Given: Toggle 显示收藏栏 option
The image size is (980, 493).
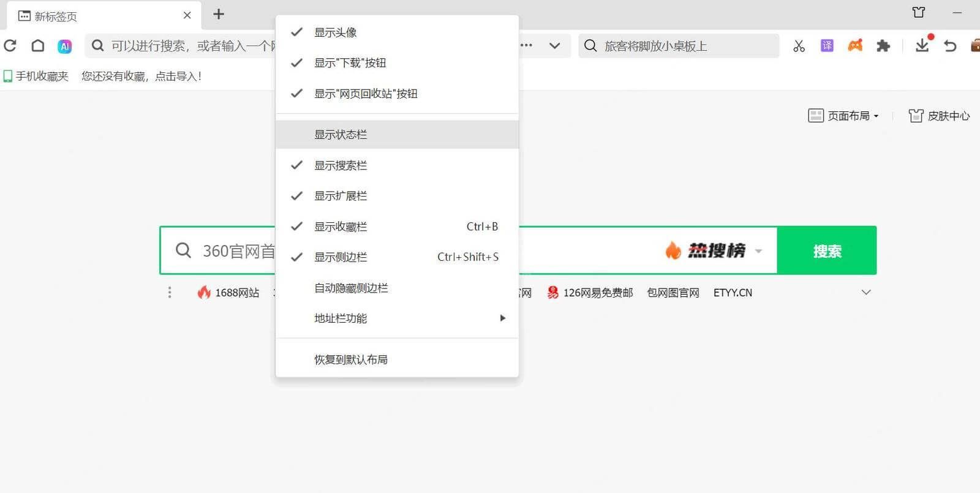Looking at the screenshot, I should (x=397, y=227).
